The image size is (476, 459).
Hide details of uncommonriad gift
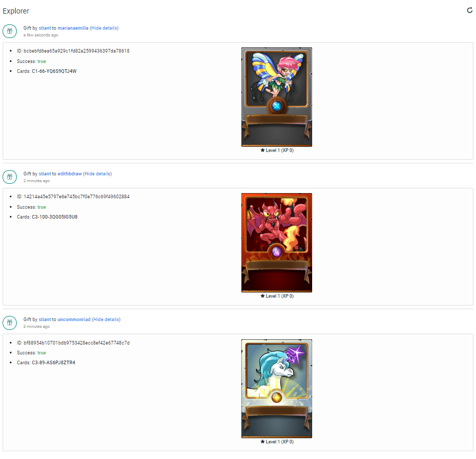[x=106, y=320]
